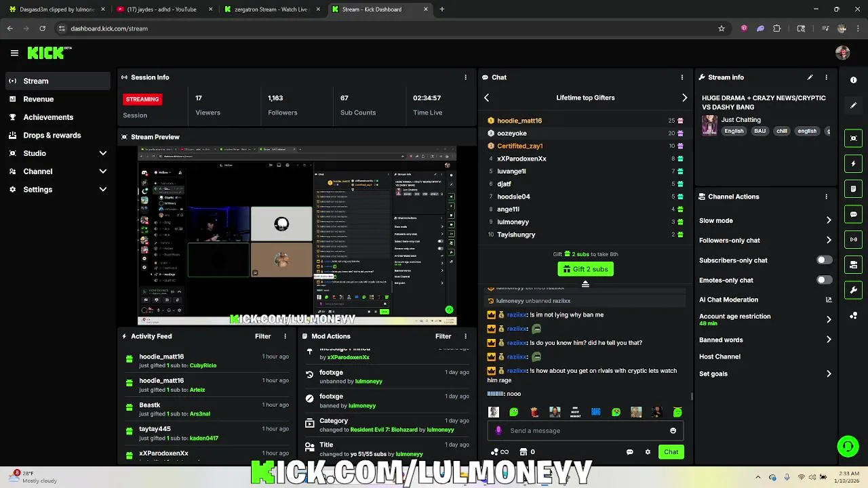Screen dimensions: 868x488
Task: Click in the Send a message field
Action: click(x=585, y=430)
